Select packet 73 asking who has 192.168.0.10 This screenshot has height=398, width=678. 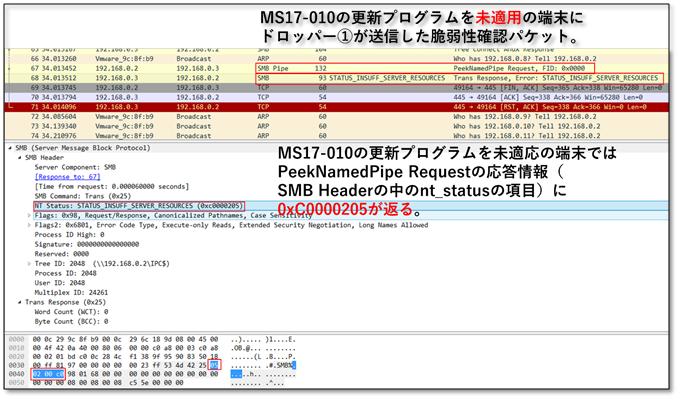(x=336, y=126)
